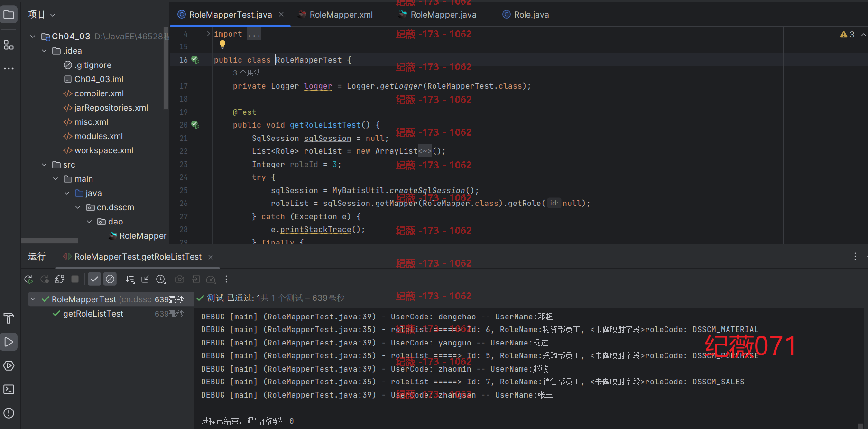Open the Structure tool window icon
Image resolution: width=868 pixels, height=429 pixels.
coord(9,45)
